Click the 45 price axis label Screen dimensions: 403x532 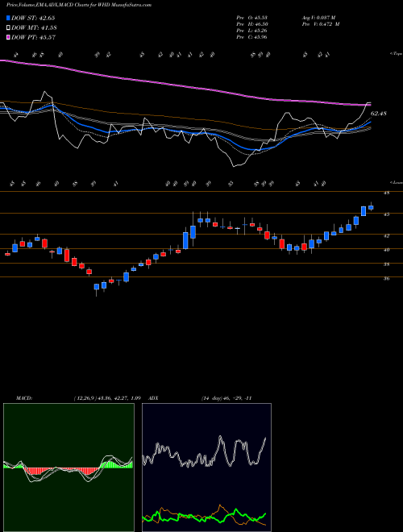coord(386,214)
